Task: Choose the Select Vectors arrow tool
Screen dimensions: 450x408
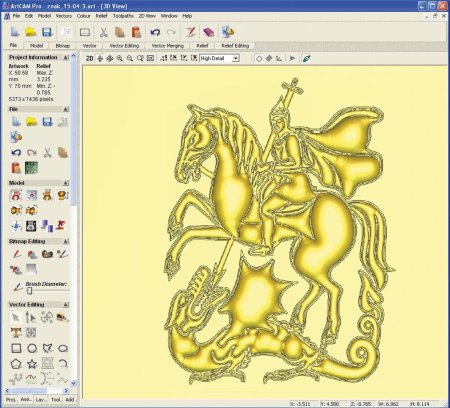Action: pos(15,317)
